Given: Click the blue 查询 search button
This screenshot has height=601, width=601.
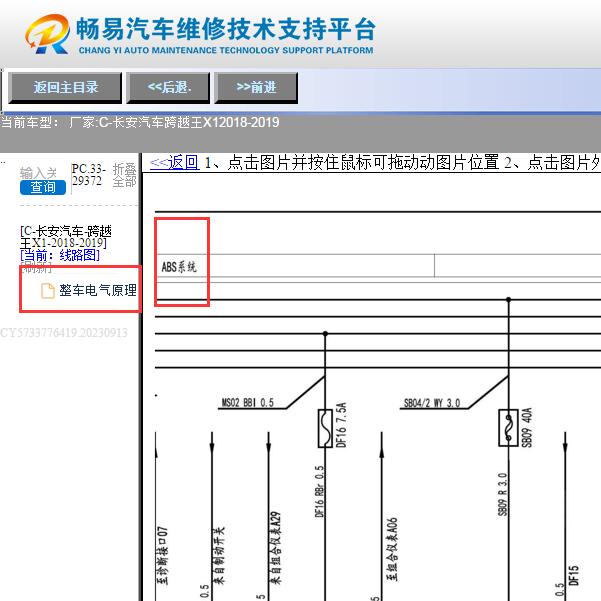Looking at the screenshot, I should coord(43,187).
